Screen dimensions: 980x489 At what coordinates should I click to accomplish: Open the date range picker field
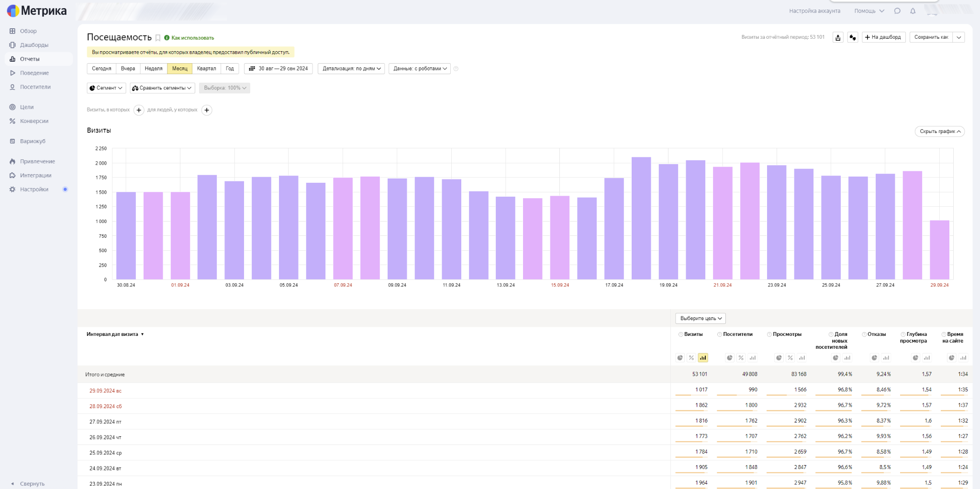(278, 68)
